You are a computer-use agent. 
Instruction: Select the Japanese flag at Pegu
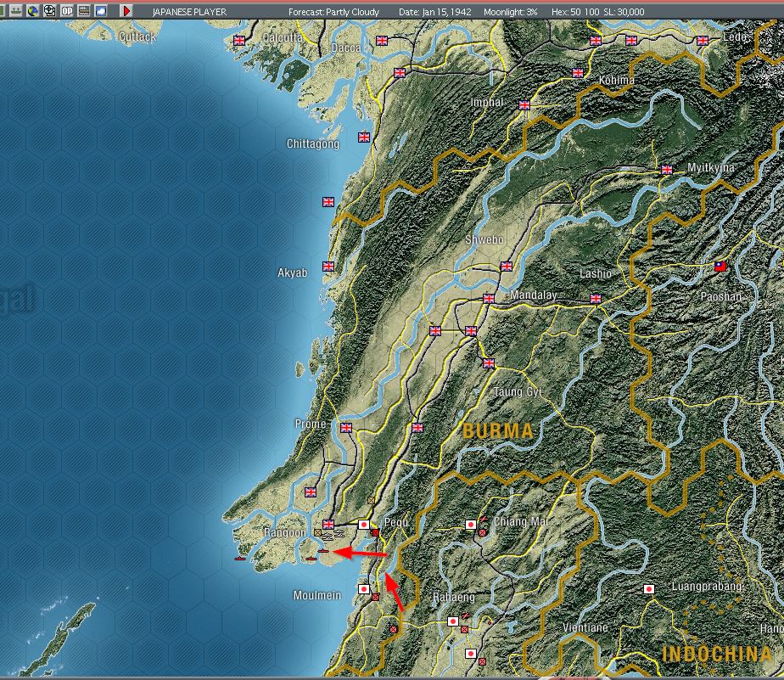[364, 525]
